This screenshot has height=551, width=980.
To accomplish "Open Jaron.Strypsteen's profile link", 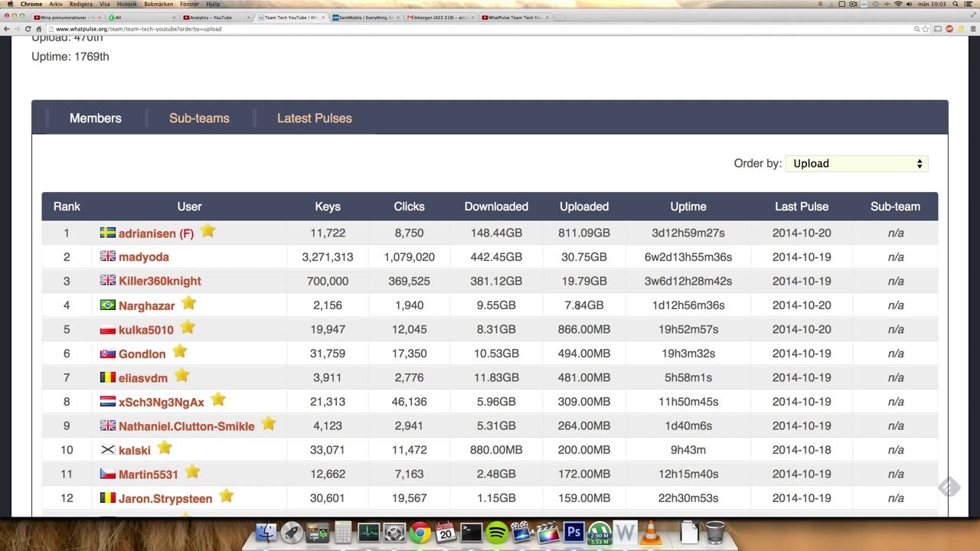I will pos(165,499).
